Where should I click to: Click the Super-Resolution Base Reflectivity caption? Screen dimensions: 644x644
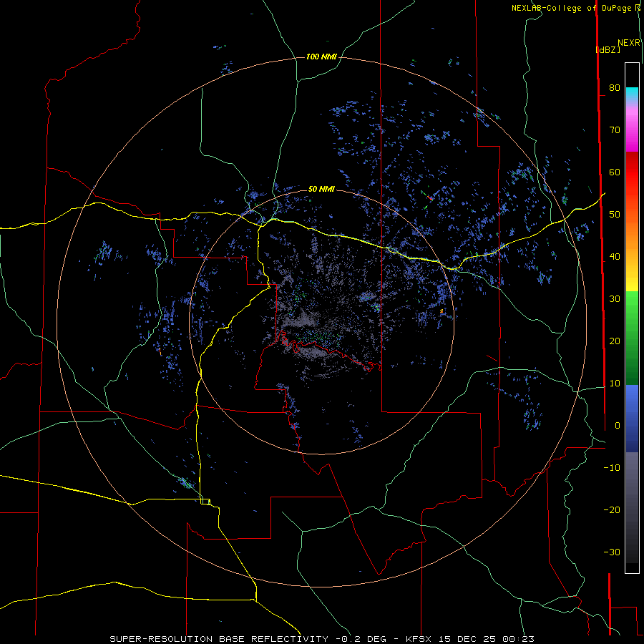pyautogui.click(x=219, y=639)
